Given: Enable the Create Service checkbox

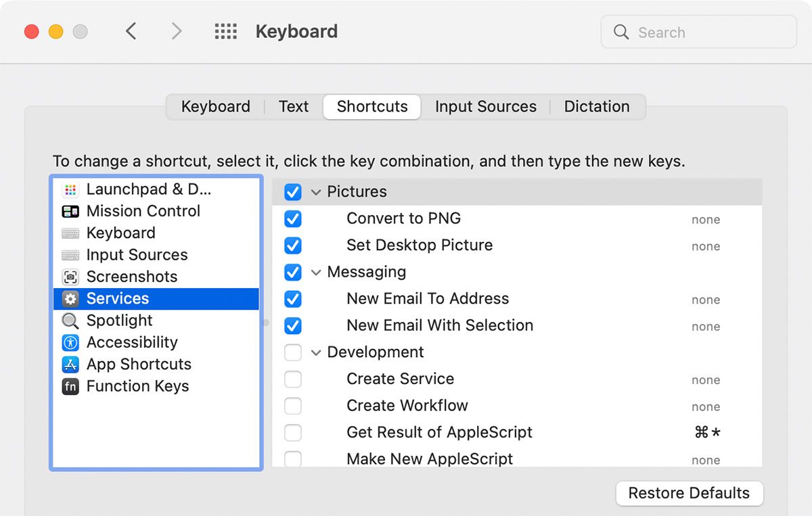Looking at the screenshot, I should coord(293,379).
